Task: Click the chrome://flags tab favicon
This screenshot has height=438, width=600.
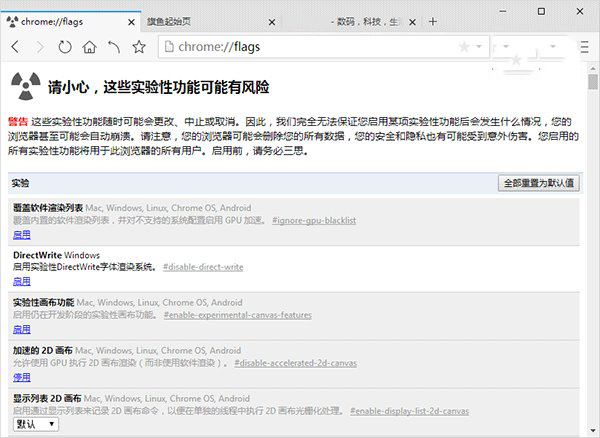Action: coord(12,22)
